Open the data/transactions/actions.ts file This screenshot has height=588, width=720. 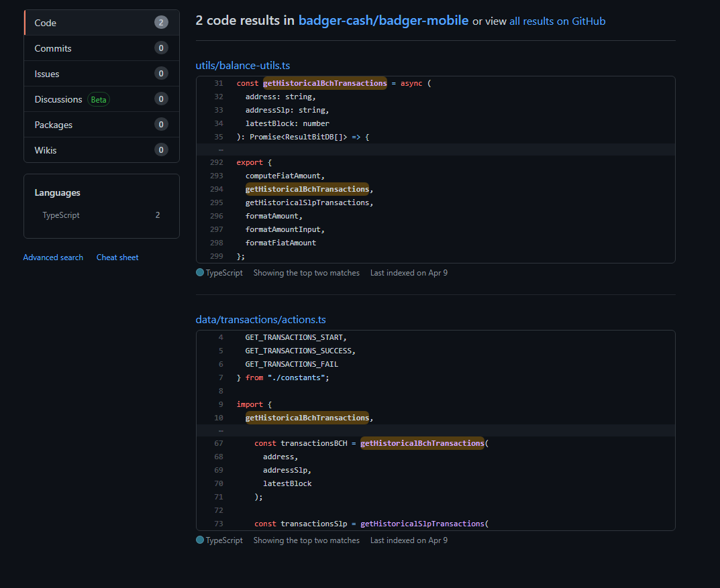click(x=261, y=320)
